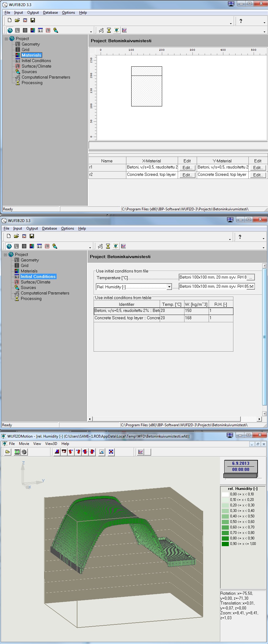Select highlighted Initial Conditions node in the tree
Image resolution: width=268 pixels, height=644 pixels.
(38, 276)
